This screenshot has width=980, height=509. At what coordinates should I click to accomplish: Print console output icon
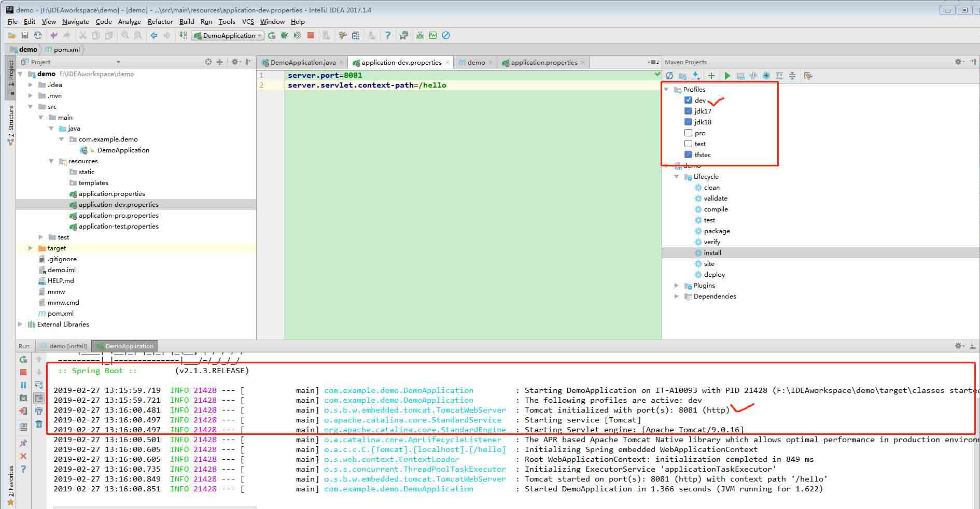(39, 411)
